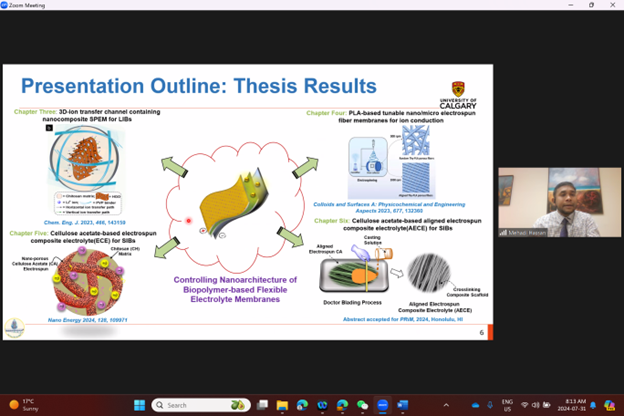Screen dimensions: 624x416
Task: Click the Zoom Meeting logo in title bar
Action: [6, 5]
